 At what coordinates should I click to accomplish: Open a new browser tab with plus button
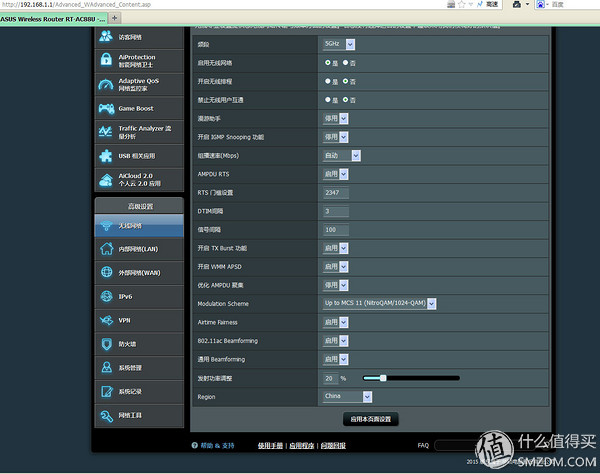click(x=114, y=18)
